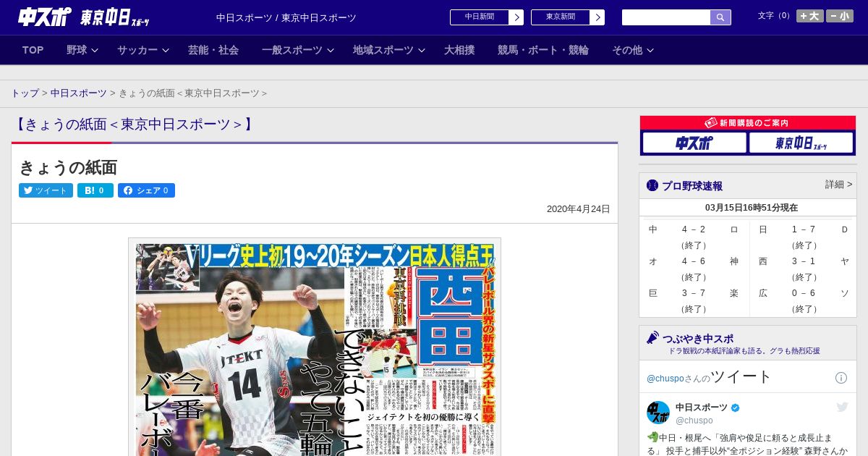Click 広 0-6 ソ game score
868x456 pixels.
point(803,300)
